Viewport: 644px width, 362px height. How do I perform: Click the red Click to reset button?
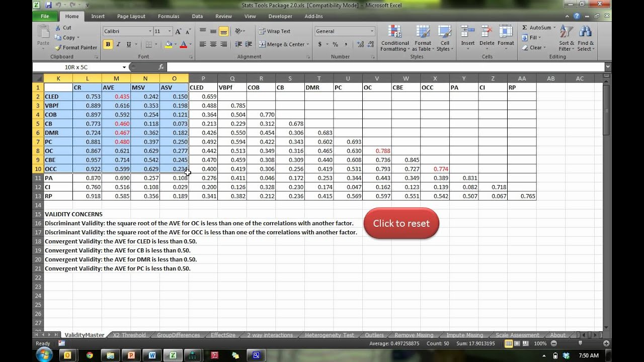pos(401,223)
